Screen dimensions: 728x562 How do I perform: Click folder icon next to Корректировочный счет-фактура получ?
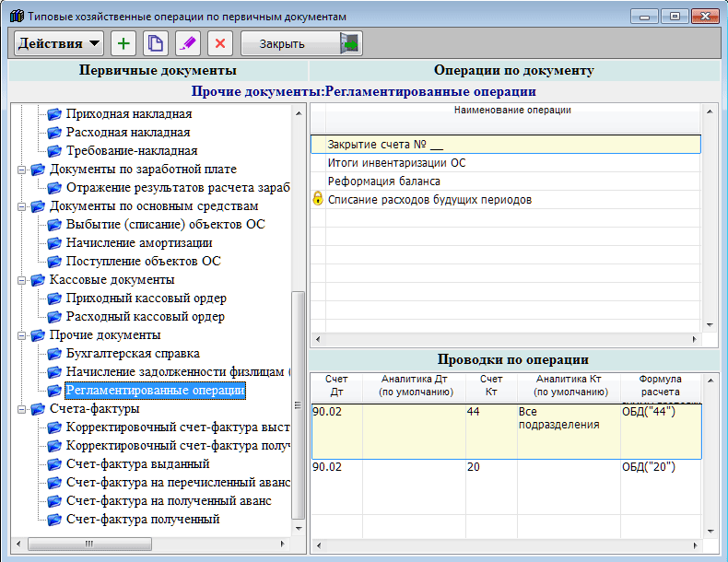point(54,446)
